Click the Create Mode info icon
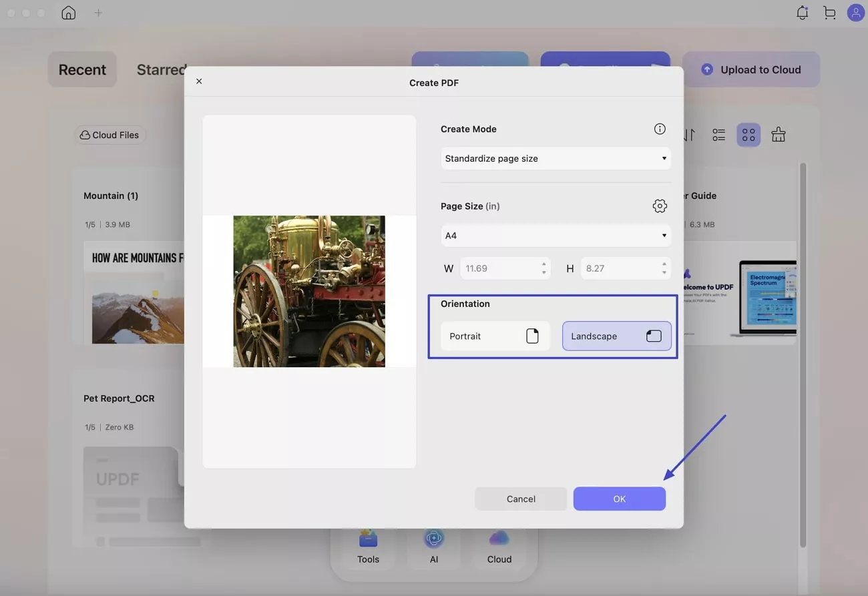This screenshot has width=868, height=596. click(660, 129)
